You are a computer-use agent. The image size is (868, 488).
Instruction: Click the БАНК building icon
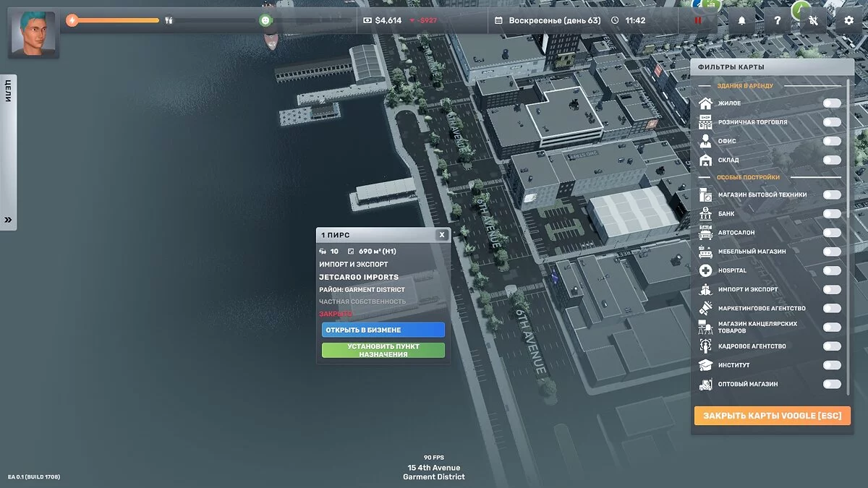(705, 214)
